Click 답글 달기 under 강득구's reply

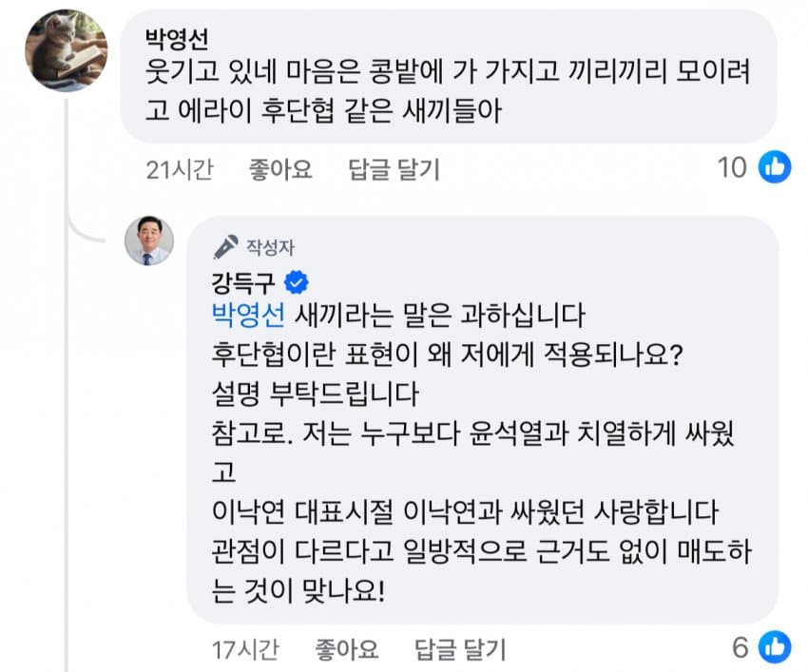460,649
